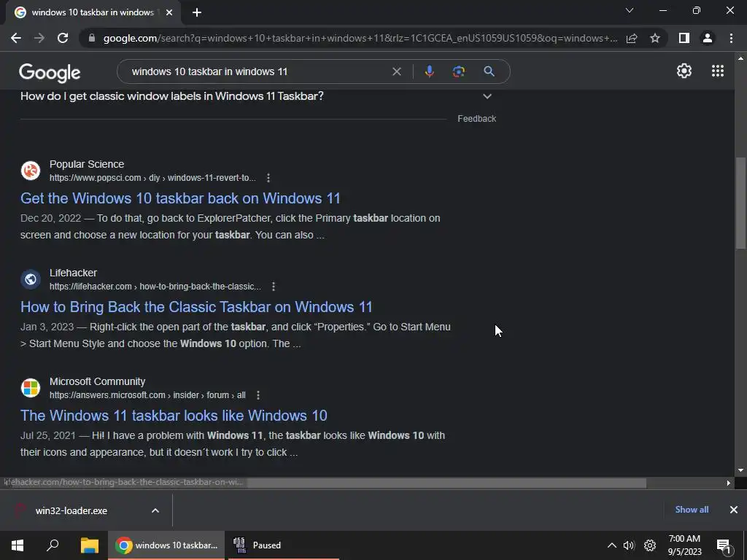Bookmark this page with the star icon
The image size is (747, 560).
(655, 38)
